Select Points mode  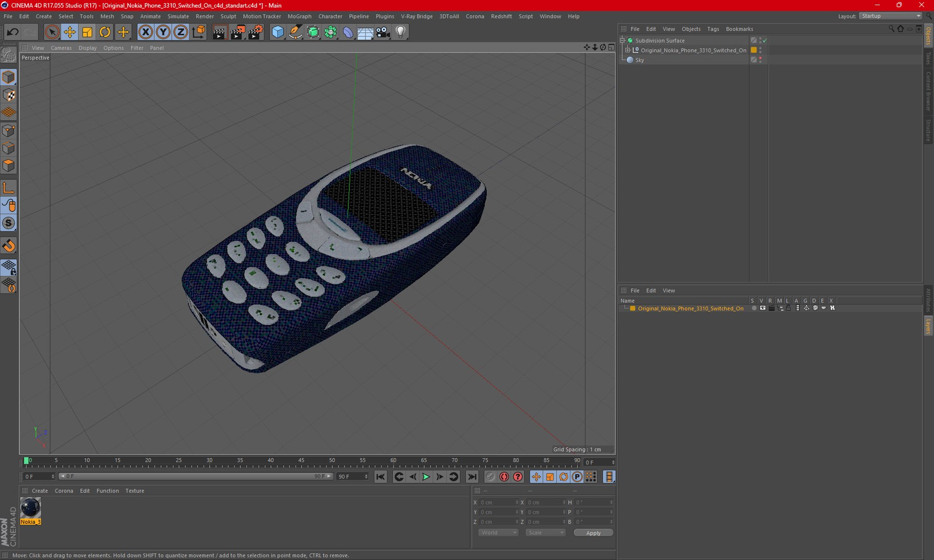(9, 131)
